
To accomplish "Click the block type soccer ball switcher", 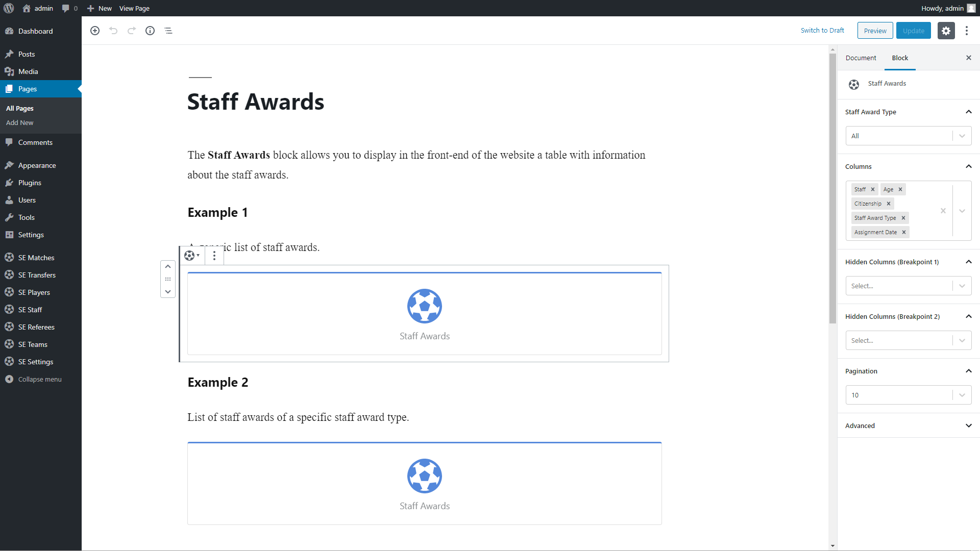I will 192,256.
